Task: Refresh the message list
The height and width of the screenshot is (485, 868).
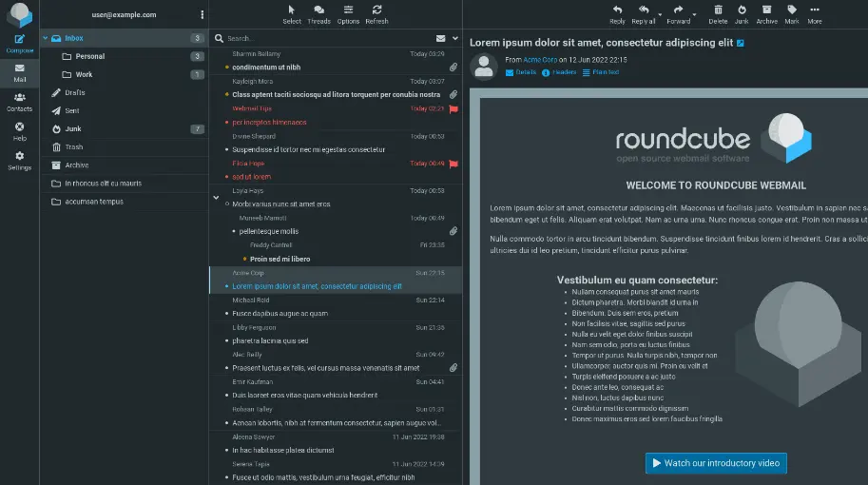Action: click(376, 14)
